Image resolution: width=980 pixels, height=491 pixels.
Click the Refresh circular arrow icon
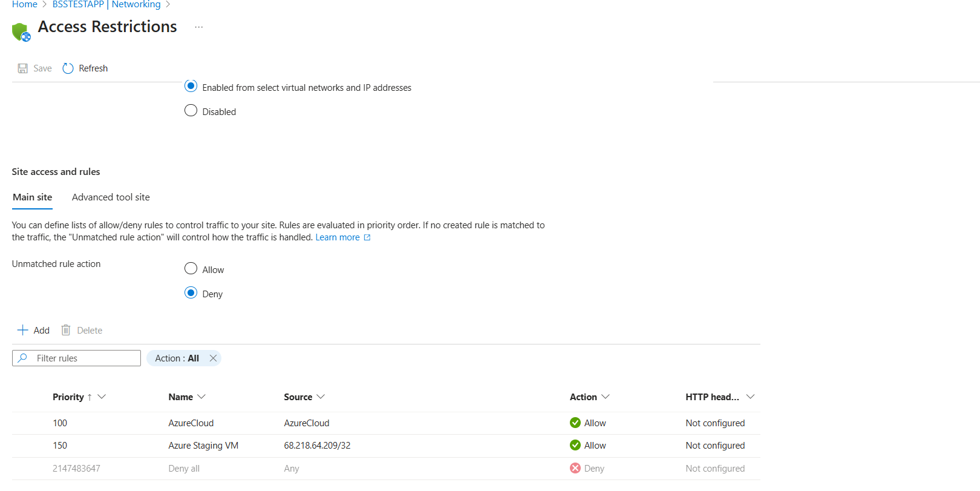pos(68,68)
